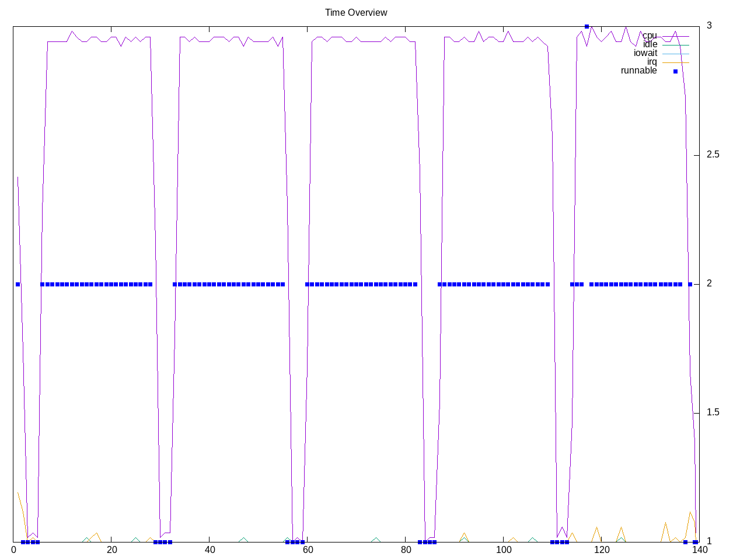
Task: Select the idle legend label
Action: pyautogui.click(x=650, y=44)
